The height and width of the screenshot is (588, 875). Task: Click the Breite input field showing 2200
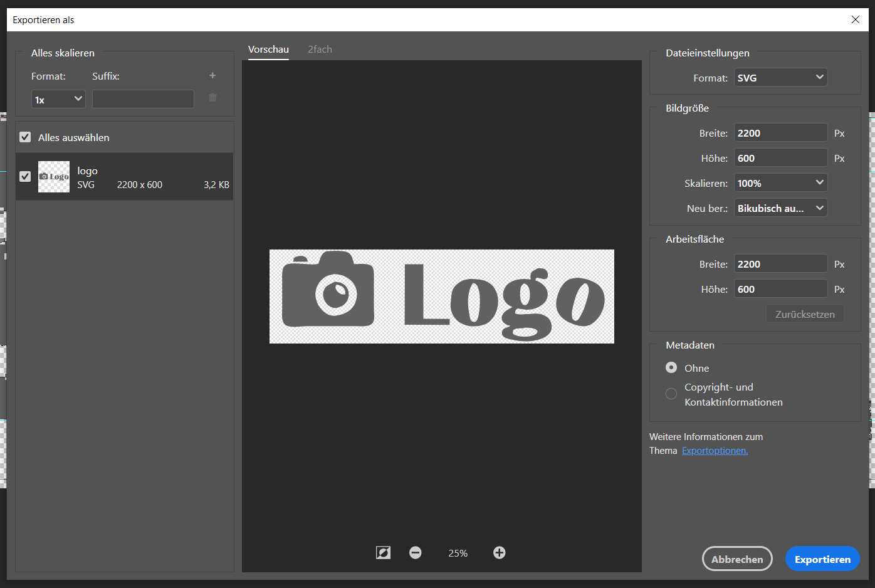780,132
